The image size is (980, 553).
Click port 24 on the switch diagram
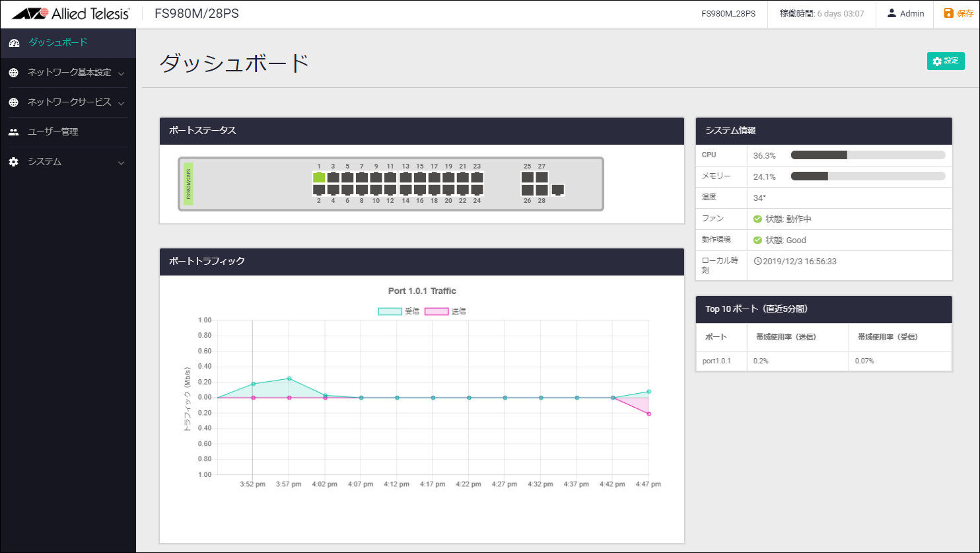click(477, 190)
